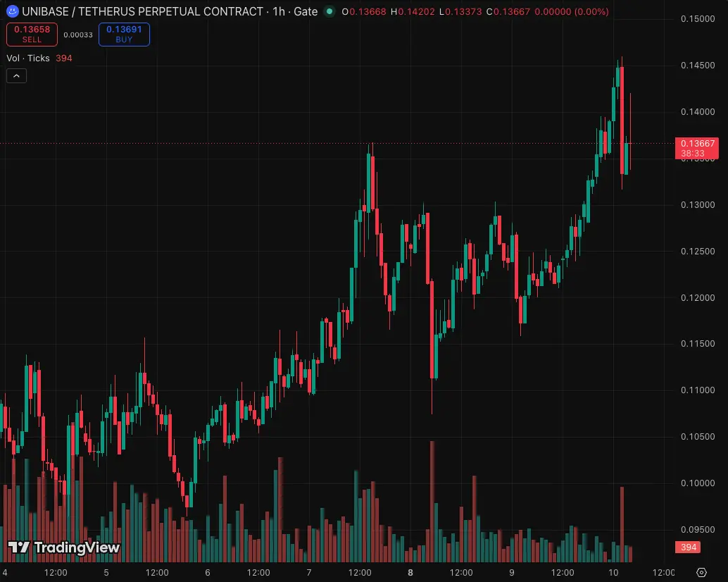Click the 0.15000 price axis label
This screenshot has width=728, height=582.
(x=698, y=18)
